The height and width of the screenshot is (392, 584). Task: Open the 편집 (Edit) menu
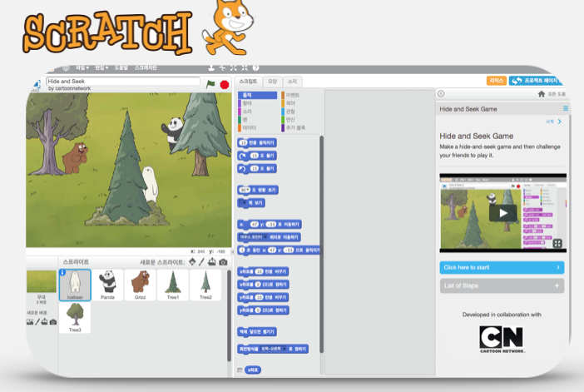[x=101, y=67]
